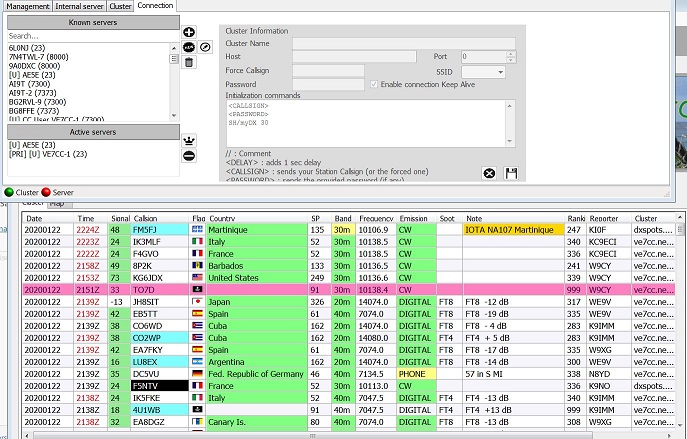
Task: Open the Cluster tab at top
Action: (120, 6)
